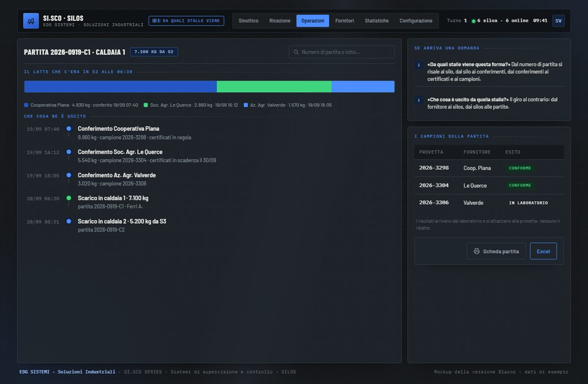Select the timeline dot for Conferimento Cooperativa Piana
Screen dimensions: 588x384
click(69, 128)
